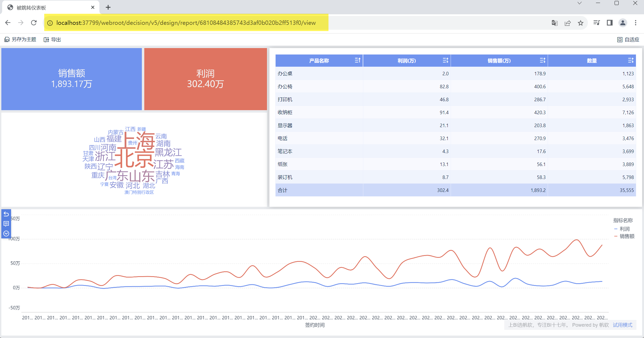
Task: Sort the table by 销售额(万) column icon
Action: click(543, 60)
